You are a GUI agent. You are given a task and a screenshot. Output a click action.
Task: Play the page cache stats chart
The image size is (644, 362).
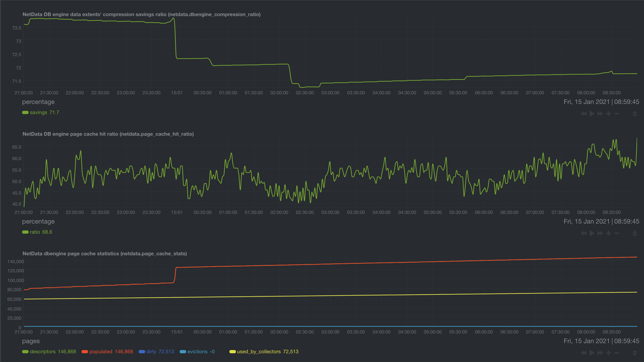point(591,353)
